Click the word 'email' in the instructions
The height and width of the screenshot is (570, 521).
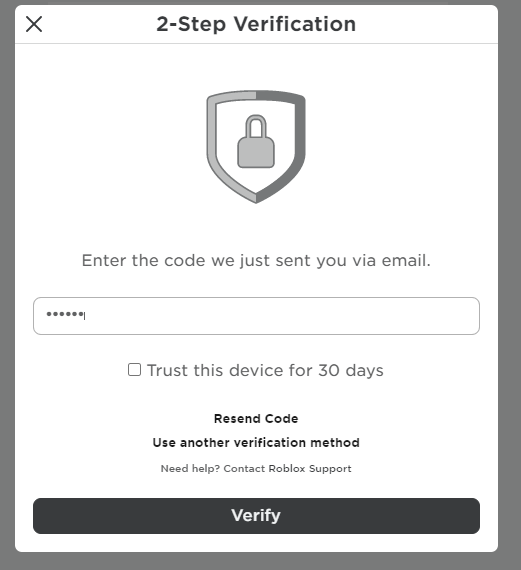coord(404,261)
